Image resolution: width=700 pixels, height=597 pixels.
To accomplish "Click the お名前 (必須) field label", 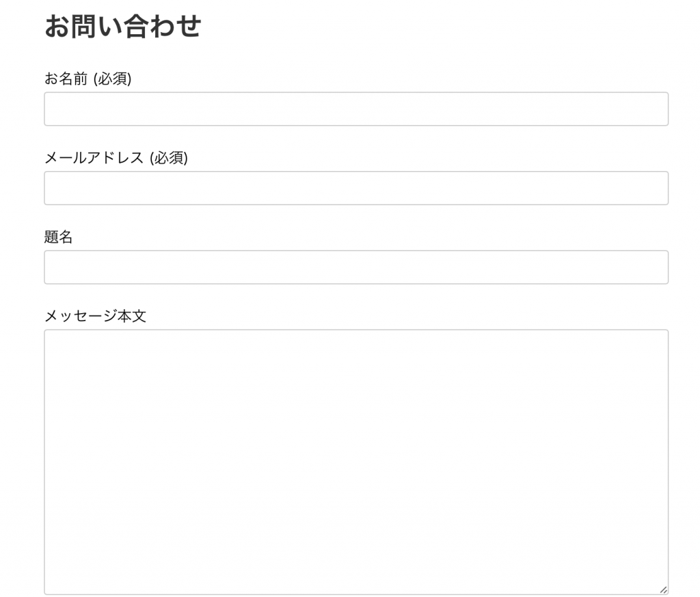I will [89, 78].
